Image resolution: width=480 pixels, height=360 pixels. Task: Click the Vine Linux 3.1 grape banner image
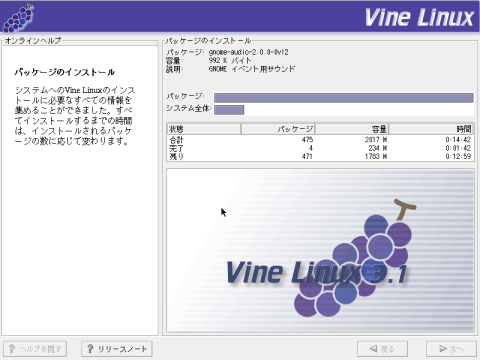pyautogui.click(x=320, y=250)
